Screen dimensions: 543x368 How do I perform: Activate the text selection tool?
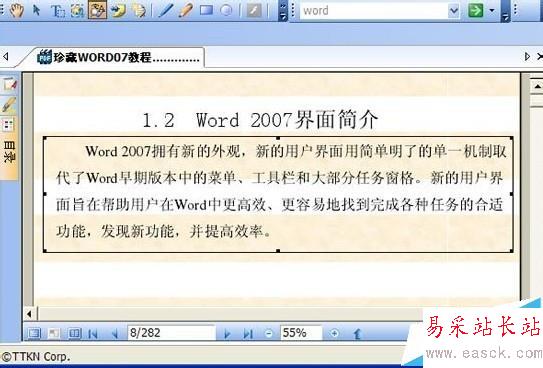[x=57, y=10]
